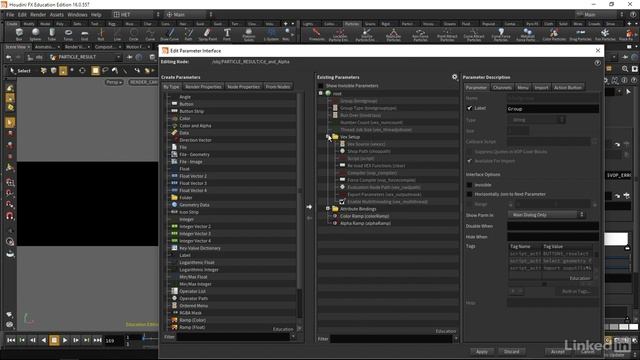The image size is (640, 360).
Task: Open the Show Parm In dropdown
Action: click(546, 215)
